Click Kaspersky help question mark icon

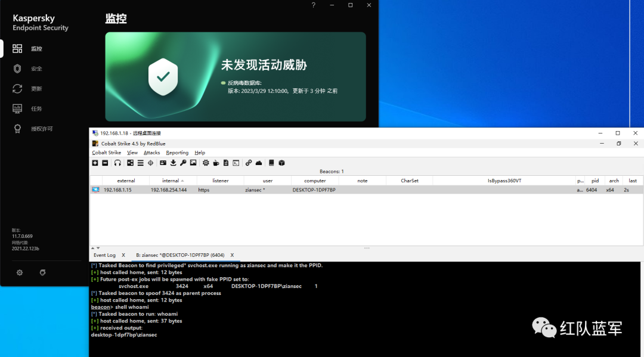click(314, 5)
